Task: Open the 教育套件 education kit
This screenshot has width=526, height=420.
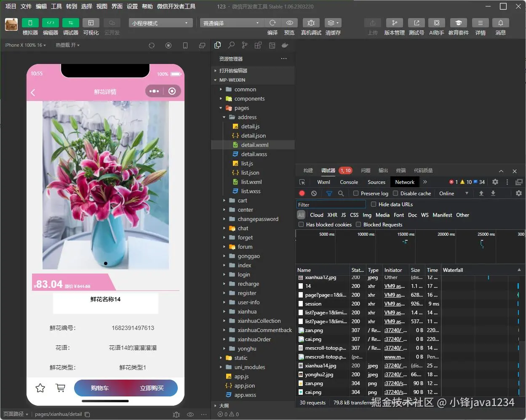Action: 458,23
